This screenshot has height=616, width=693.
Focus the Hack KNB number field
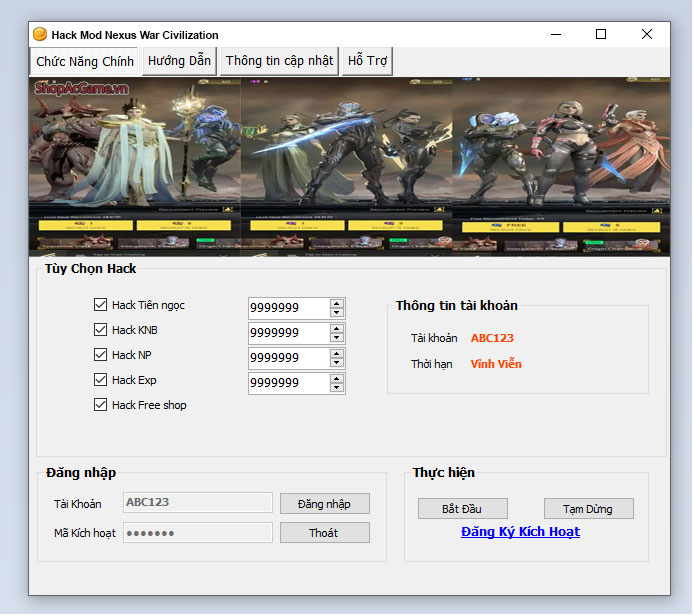coord(289,333)
